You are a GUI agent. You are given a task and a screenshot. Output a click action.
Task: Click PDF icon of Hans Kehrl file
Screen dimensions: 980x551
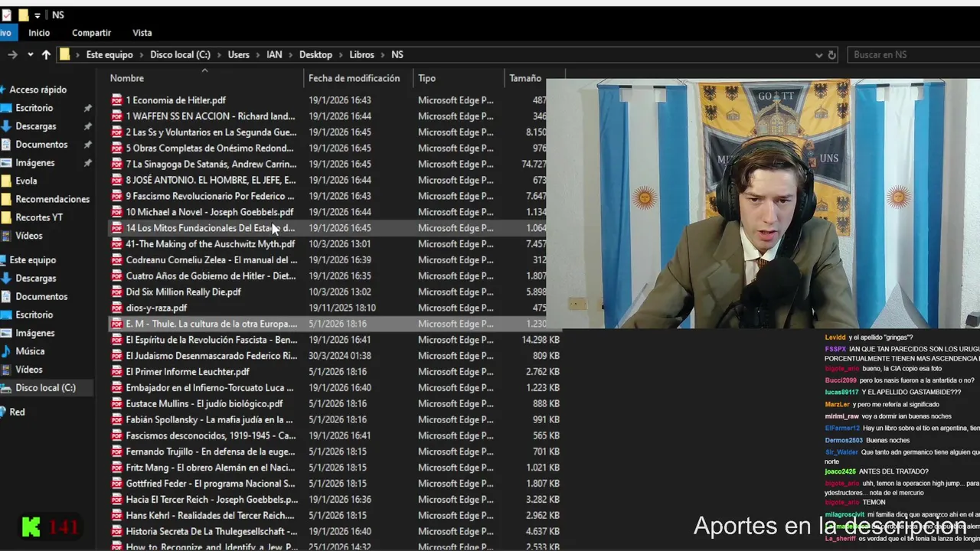117,516
